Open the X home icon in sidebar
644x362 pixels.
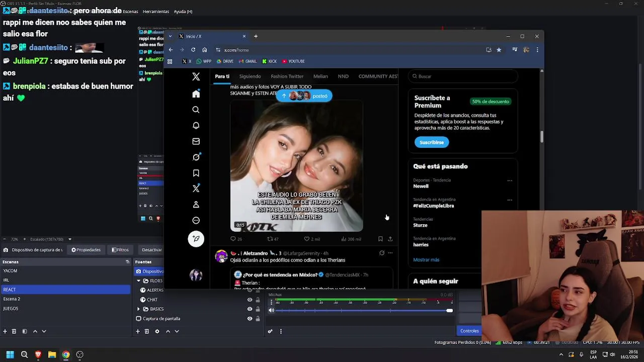pos(196,94)
